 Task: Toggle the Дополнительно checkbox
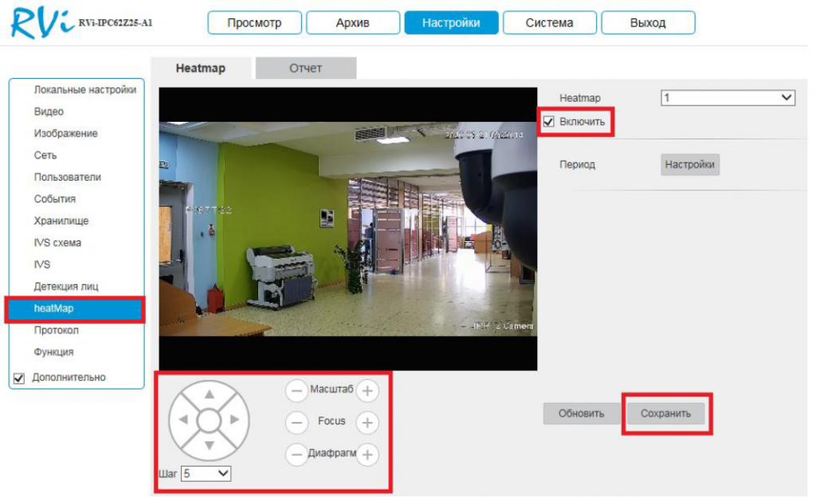[x=20, y=378]
